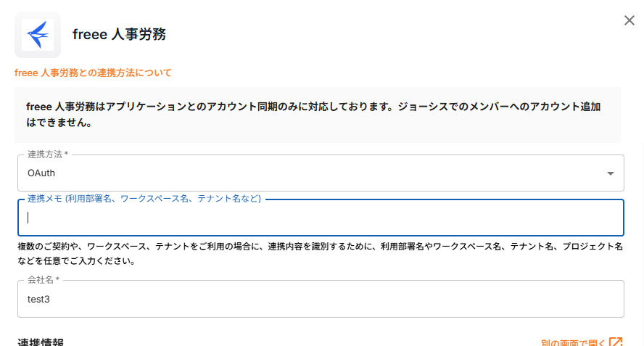Click the 会社名 field containing test3
Viewport: 644px width, 346px height.
tap(321, 299)
